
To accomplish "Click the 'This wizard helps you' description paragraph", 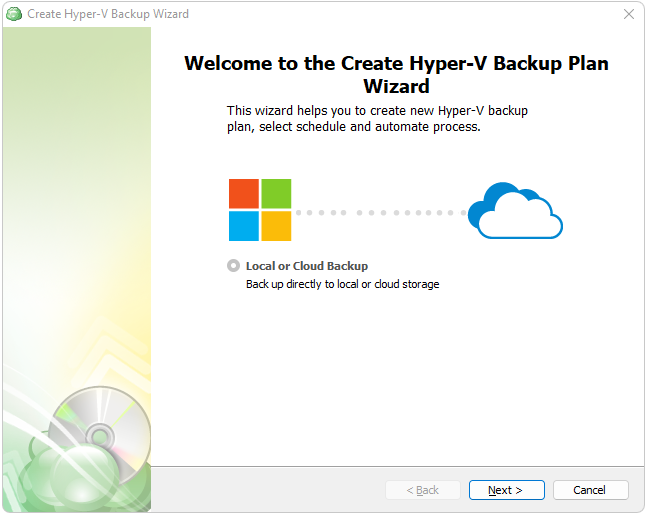I will tap(376, 119).
